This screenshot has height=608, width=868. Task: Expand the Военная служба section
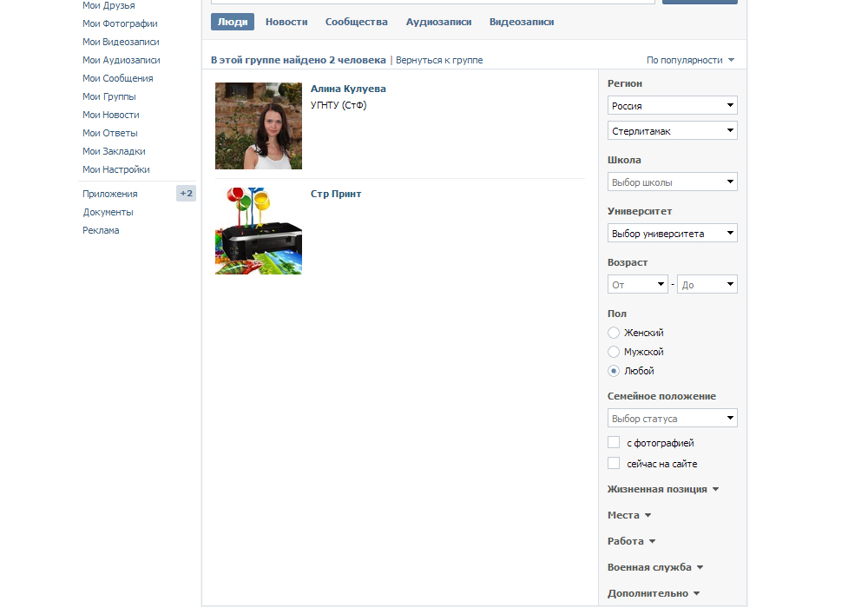click(654, 567)
